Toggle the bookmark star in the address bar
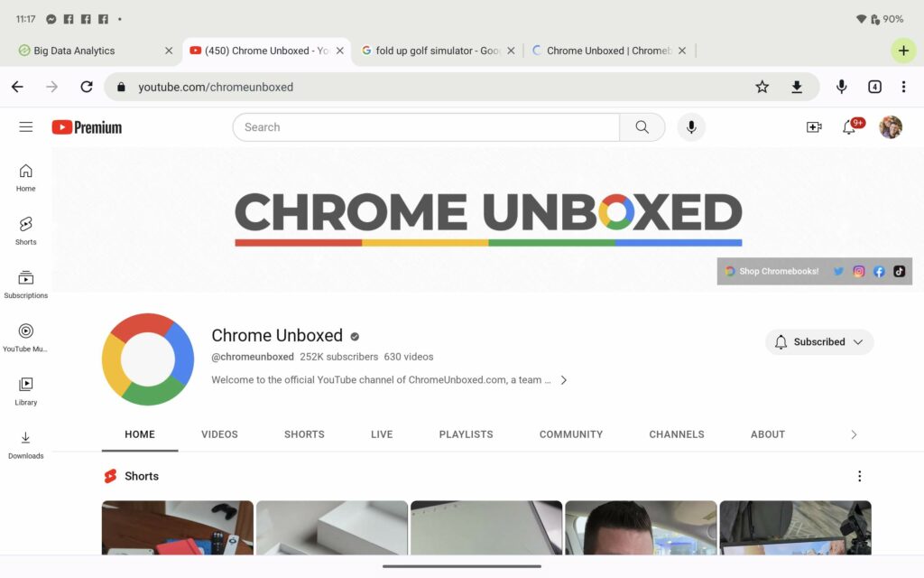Screen dimensions: 924x578 point(762,87)
